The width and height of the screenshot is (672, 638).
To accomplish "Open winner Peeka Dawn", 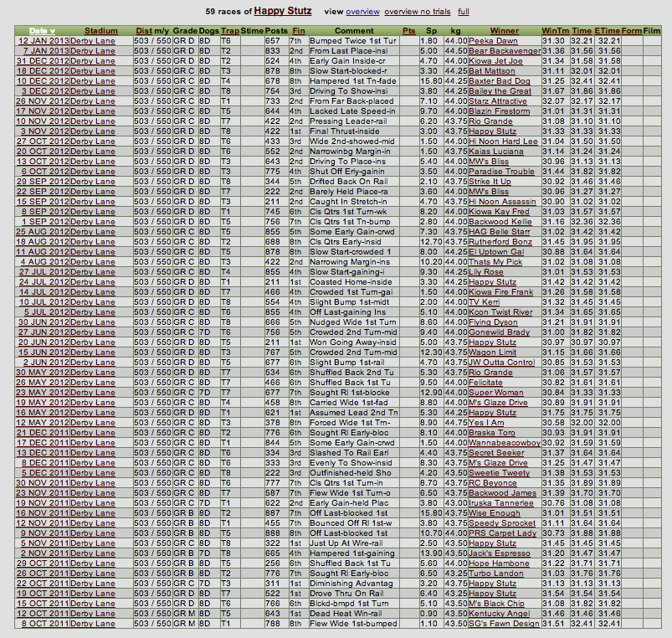I will click(493, 41).
